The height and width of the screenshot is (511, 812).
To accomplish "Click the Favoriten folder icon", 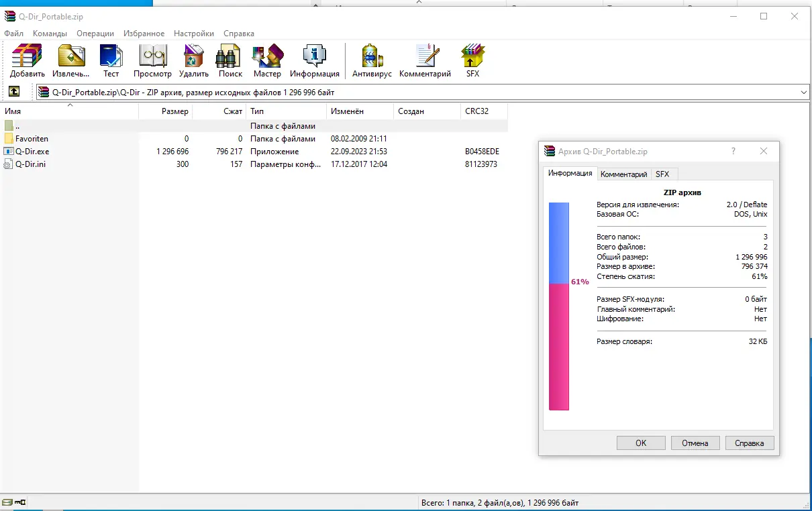I will 9,139.
